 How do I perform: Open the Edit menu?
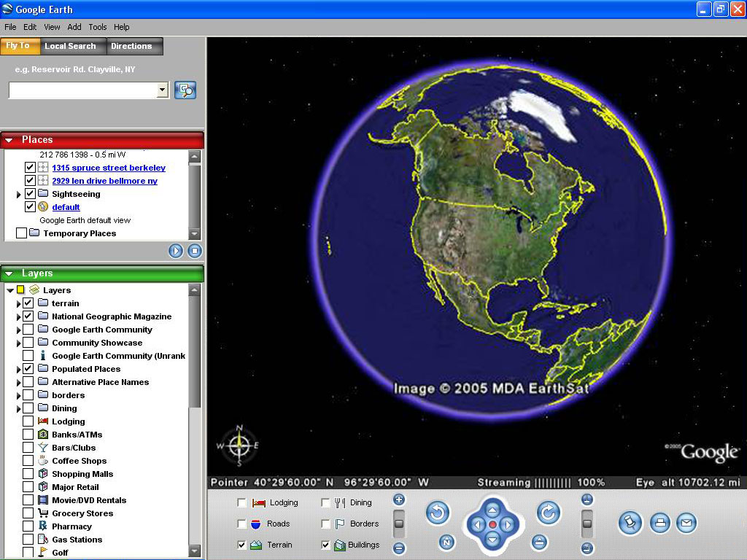point(30,27)
